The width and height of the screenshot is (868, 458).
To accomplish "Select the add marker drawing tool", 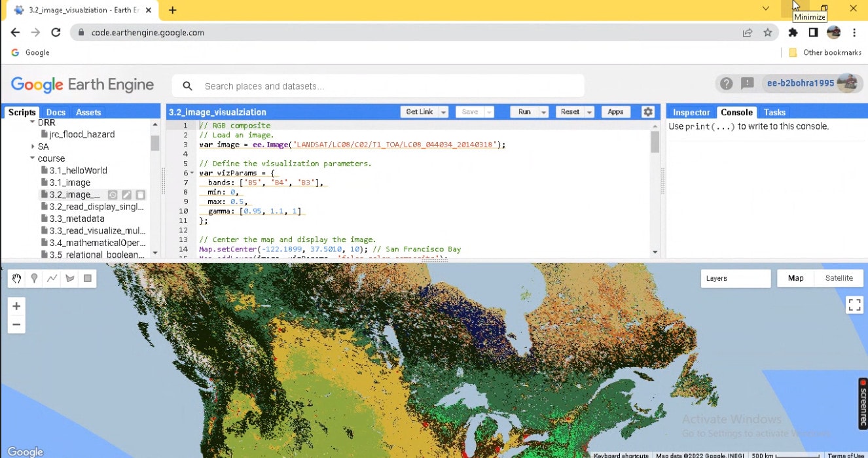I will [34, 279].
